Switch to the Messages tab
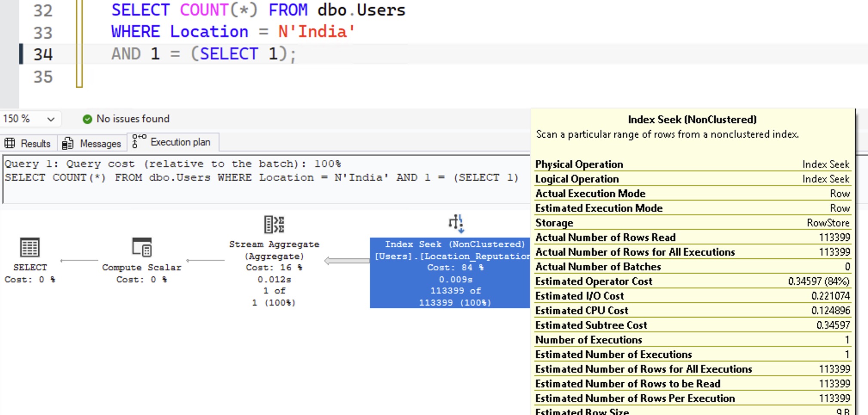 tap(100, 143)
